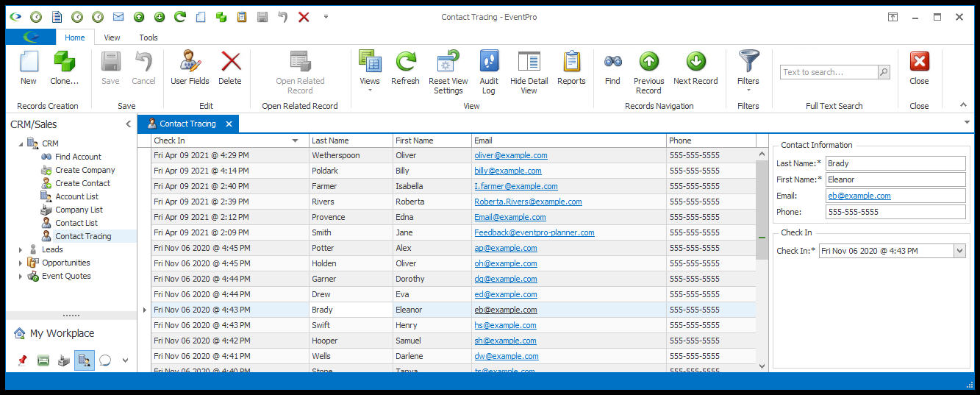Open the quick access toolbar customize arrow

[x=326, y=16]
